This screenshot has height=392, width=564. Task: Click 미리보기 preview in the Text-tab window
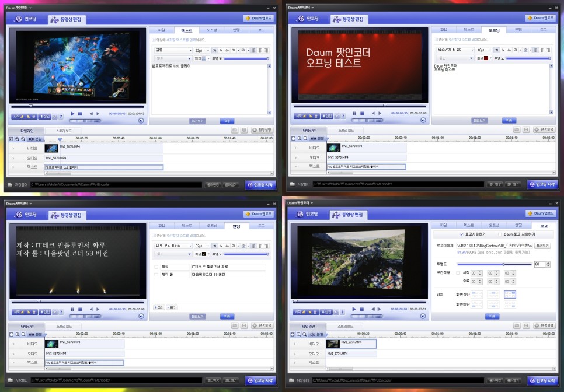pyautogui.click(x=197, y=121)
